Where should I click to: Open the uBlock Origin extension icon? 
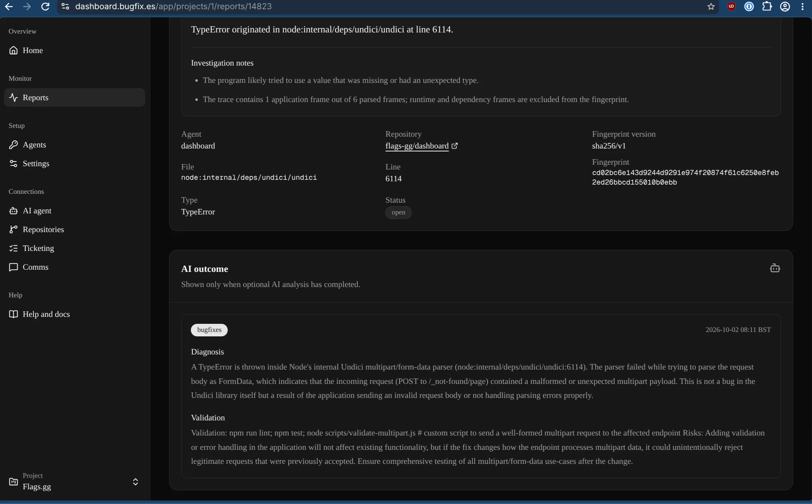pos(731,6)
